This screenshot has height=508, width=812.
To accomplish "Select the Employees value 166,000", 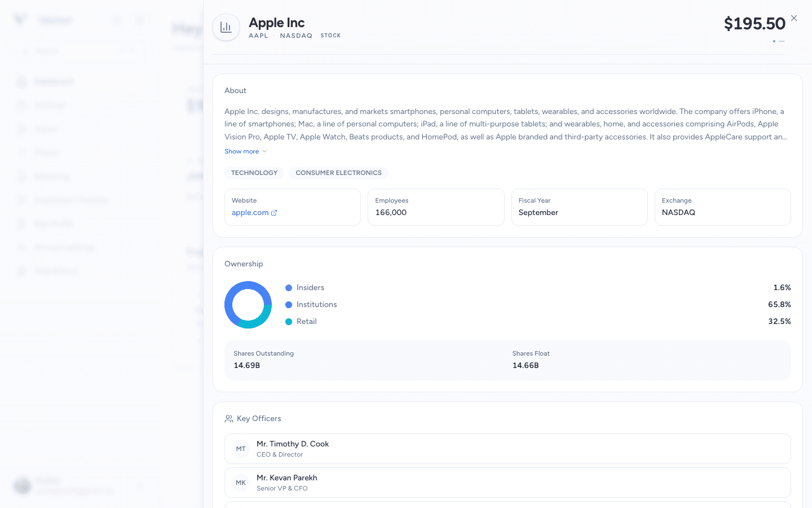I will [391, 213].
